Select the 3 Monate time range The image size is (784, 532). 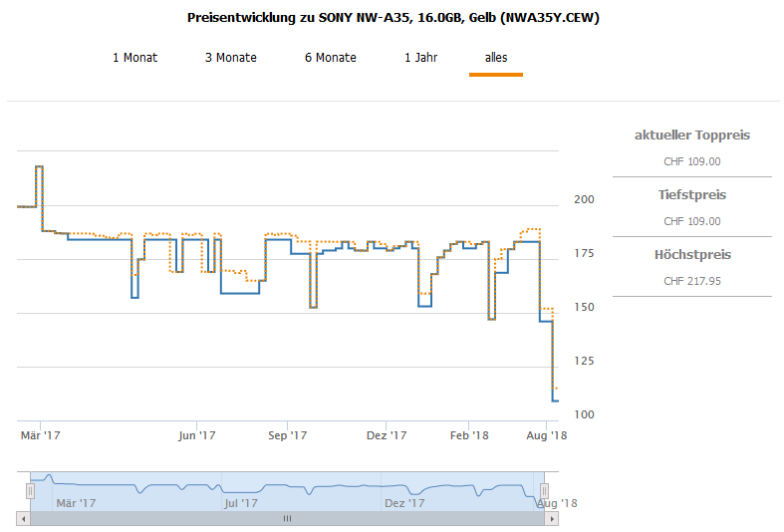(230, 58)
